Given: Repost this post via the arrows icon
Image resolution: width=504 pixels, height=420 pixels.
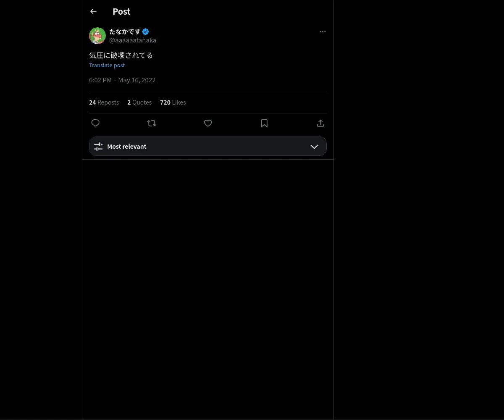Looking at the screenshot, I should (x=152, y=123).
